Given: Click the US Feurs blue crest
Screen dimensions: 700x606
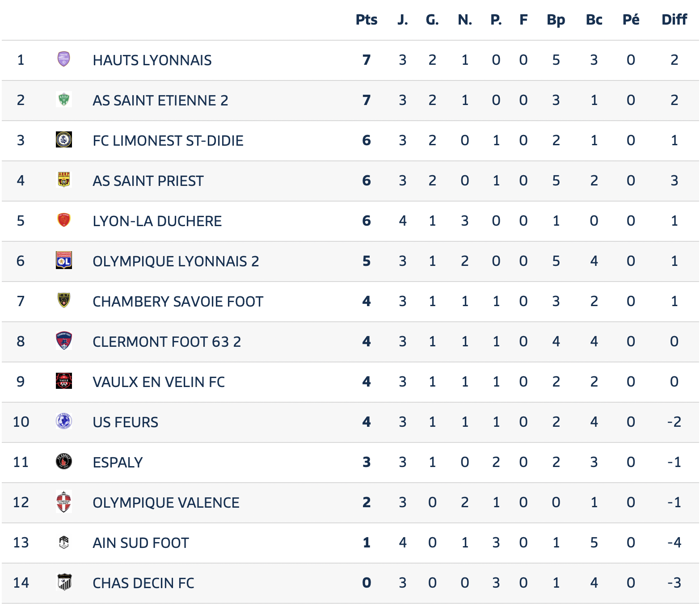Looking at the screenshot, I should (64, 421).
